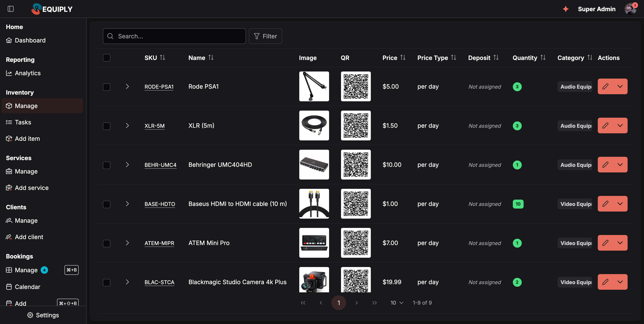Screen dimensions: 644x324
Task: Expand the Rode PSA1 row details
Action: click(x=127, y=86)
